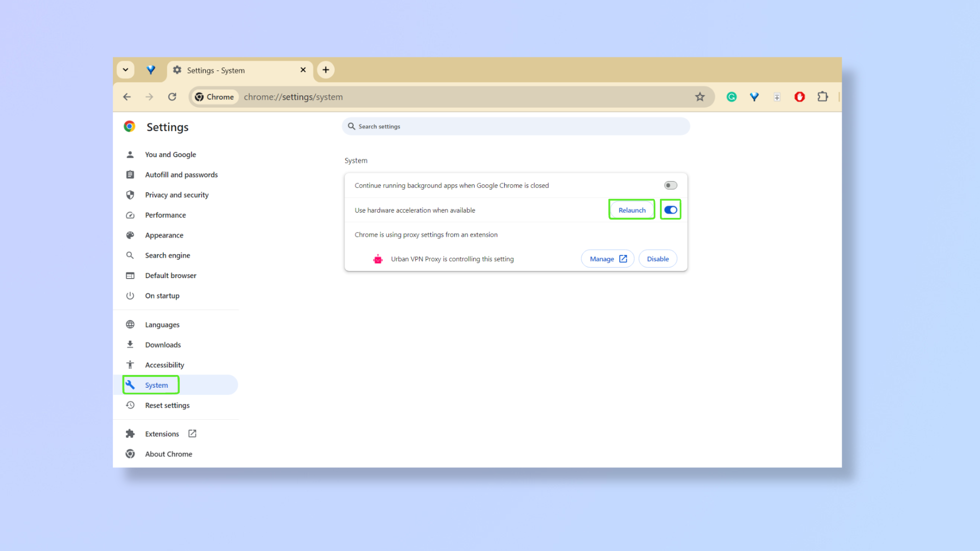Disable Urban VPN Proxy extension
This screenshot has width=980, height=551.
(x=657, y=258)
